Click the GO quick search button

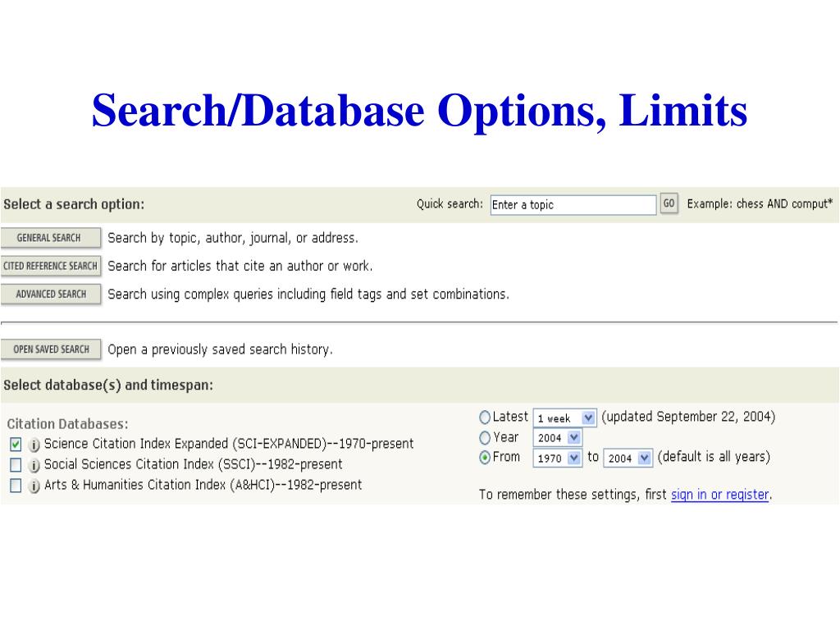(669, 203)
